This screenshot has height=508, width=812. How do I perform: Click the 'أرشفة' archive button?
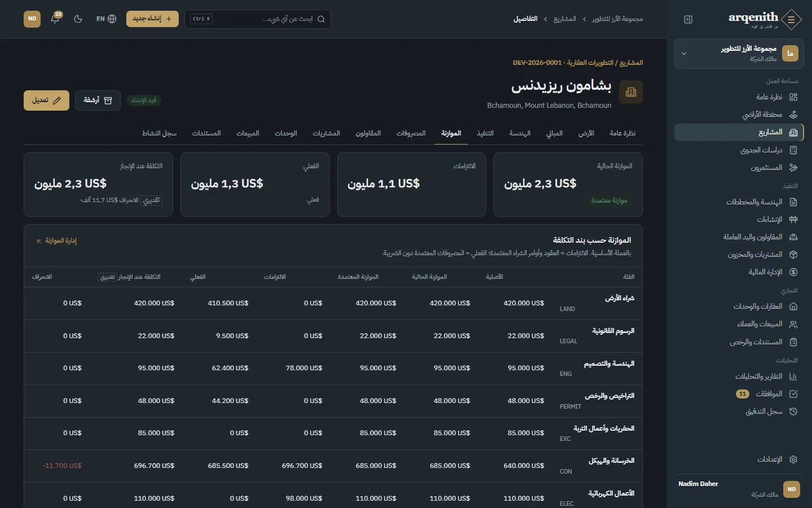click(98, 100)
